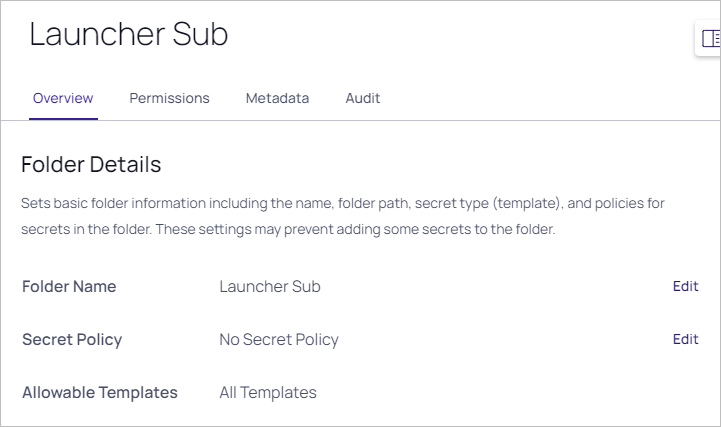Click the 'All Templates' value
721x427 pixels.
pos(268,392)
